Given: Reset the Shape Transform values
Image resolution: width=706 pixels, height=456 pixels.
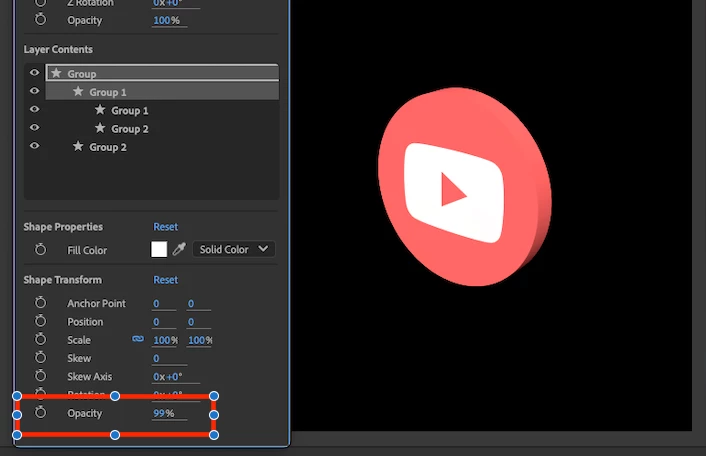Looking at the screenshot, I should coord(165,280).
